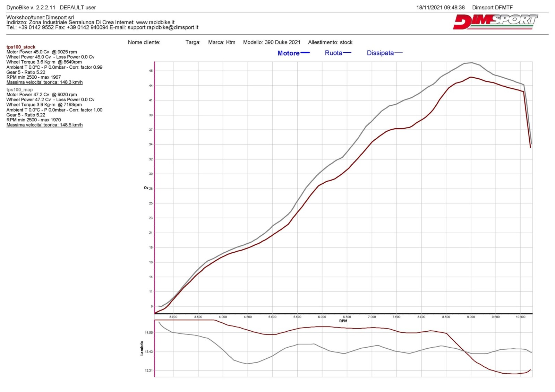The height and width of the screenshot is (392, 555).
Task: Click the Lambda axis title
Action: (x=142, y=348)
